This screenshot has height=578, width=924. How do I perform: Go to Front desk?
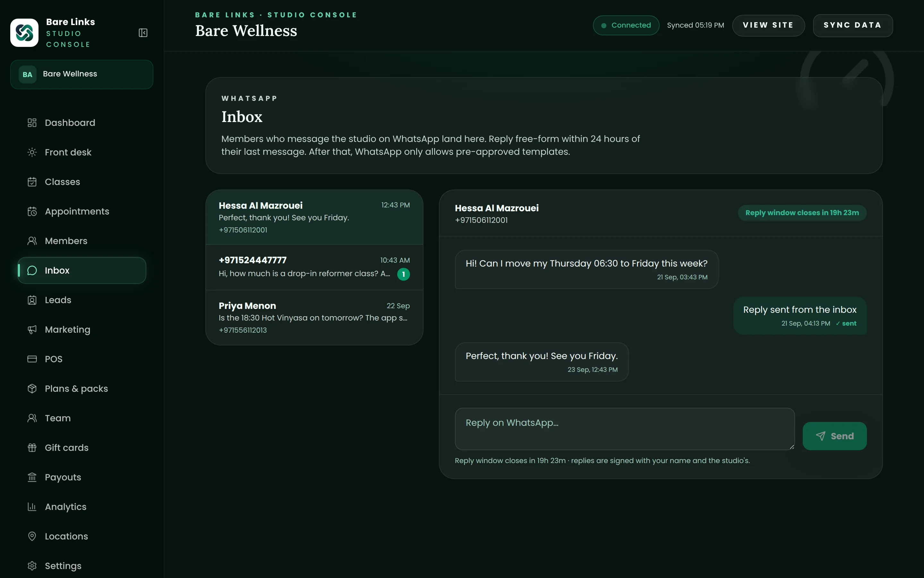coord(82,152)
